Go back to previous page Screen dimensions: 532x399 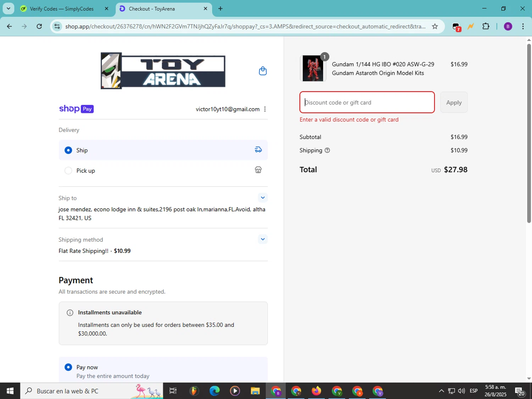point(10,26)
